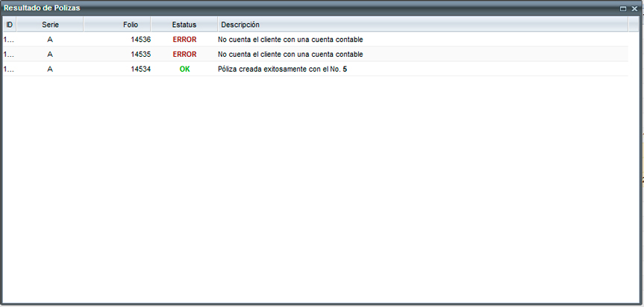Close the Resultado de Polizas window
Viewport: 644px width, 307px height.
(634, 9)
